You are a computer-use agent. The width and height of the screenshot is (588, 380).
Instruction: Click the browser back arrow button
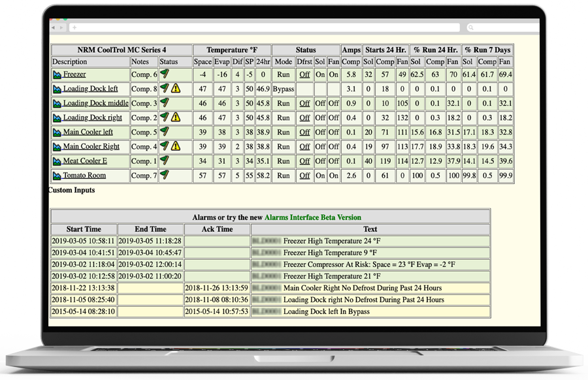pyautogui.click(x=54, y=27)
